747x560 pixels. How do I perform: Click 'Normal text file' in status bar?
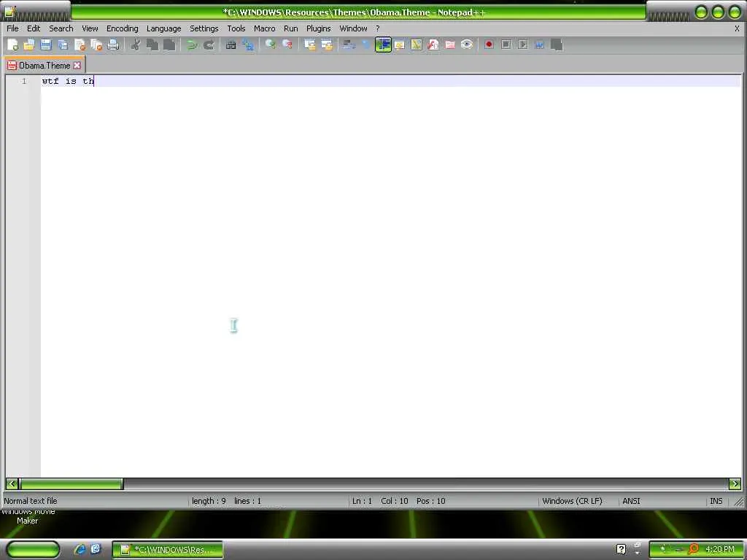click(x=31, y=501)
